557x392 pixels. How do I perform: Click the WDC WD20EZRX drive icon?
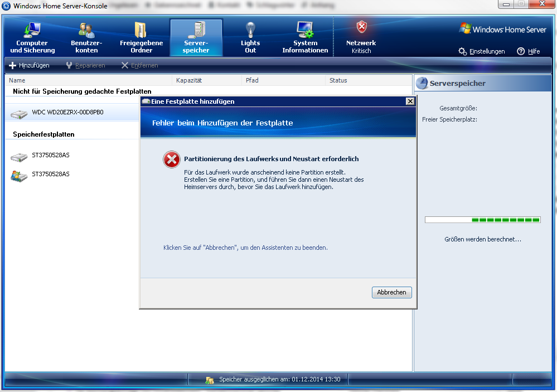click(19, 114)
